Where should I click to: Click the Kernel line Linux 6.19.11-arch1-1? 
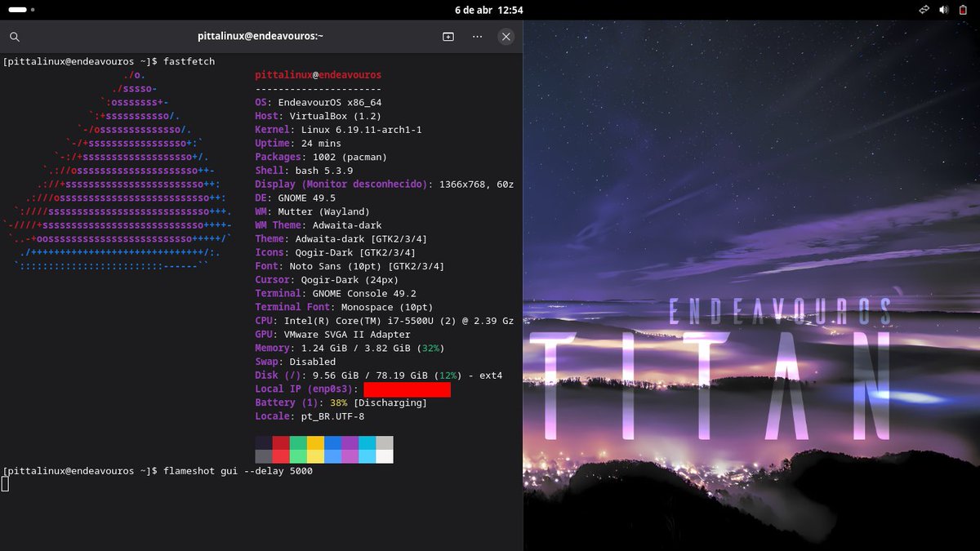[x=338, y=130]
